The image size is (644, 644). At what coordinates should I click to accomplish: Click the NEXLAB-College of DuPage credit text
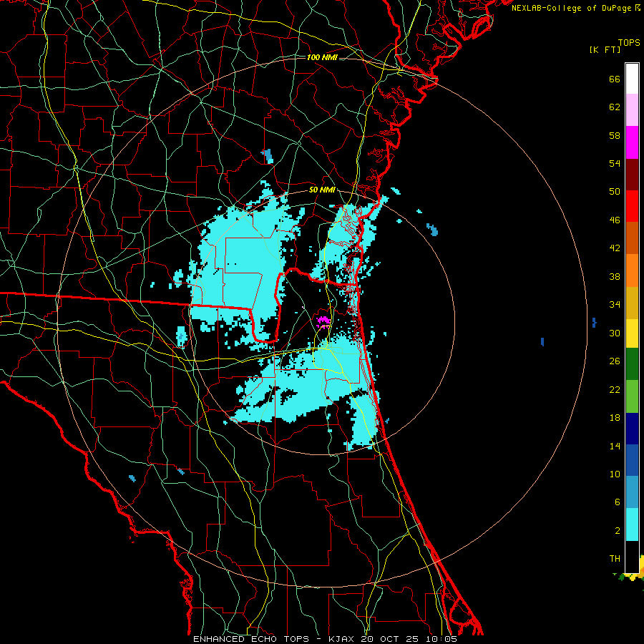point(572,8)
